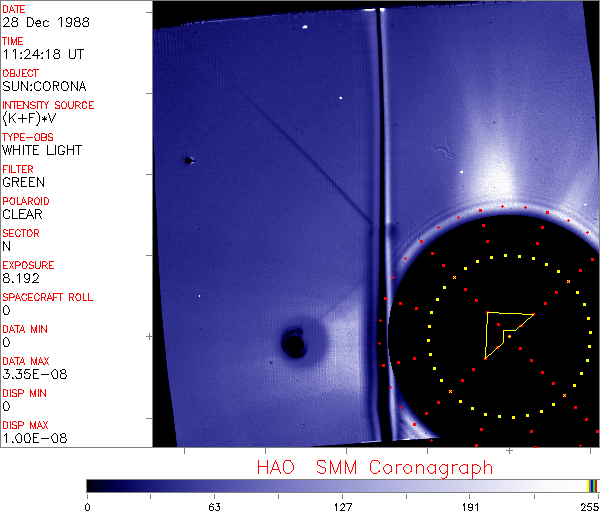
Task: Click the bright star point near image top
Action: tap(305, 27)
